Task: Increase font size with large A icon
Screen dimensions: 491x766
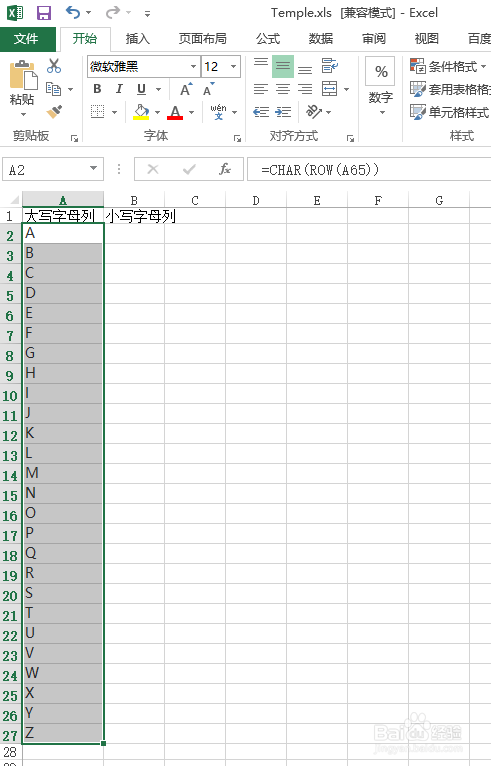Action: coord(186,89)
